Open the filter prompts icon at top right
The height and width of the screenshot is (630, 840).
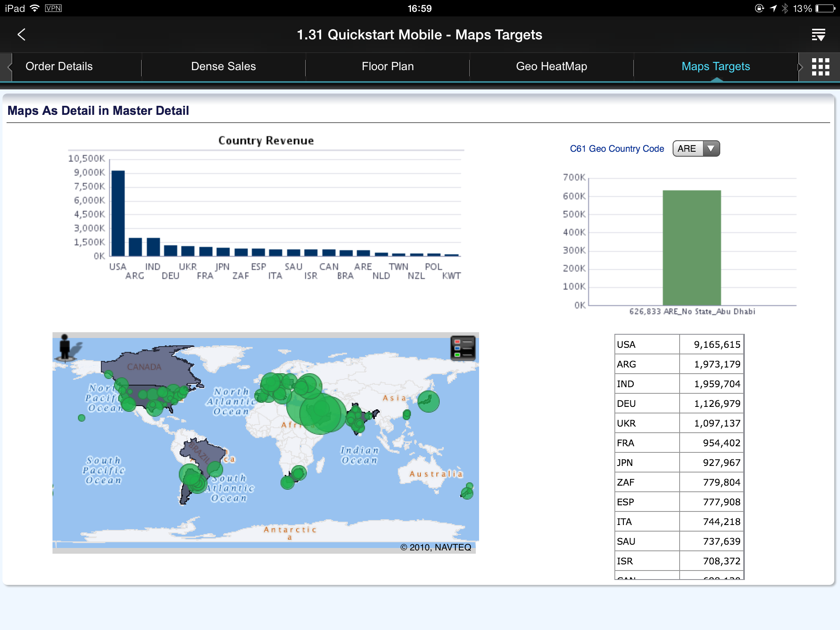[818, 35]
